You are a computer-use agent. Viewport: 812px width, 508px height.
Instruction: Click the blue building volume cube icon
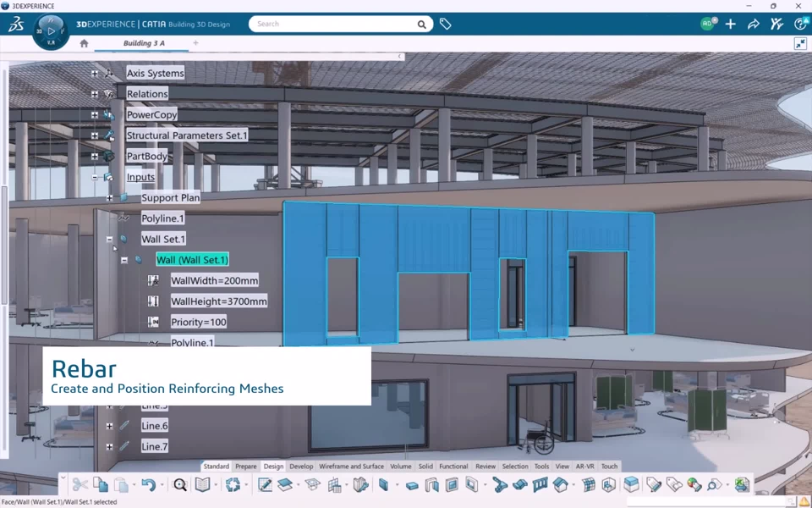pyautogui.click(x=631, y=484)
